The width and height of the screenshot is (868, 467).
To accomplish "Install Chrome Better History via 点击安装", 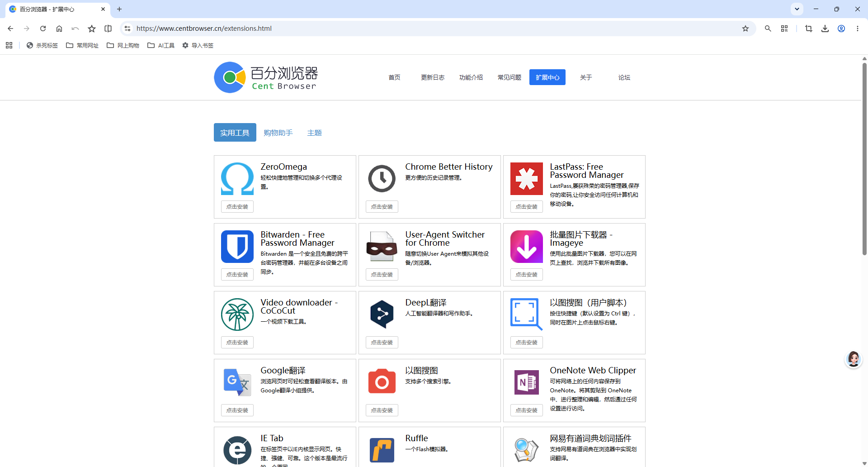I will click(382, 207).
